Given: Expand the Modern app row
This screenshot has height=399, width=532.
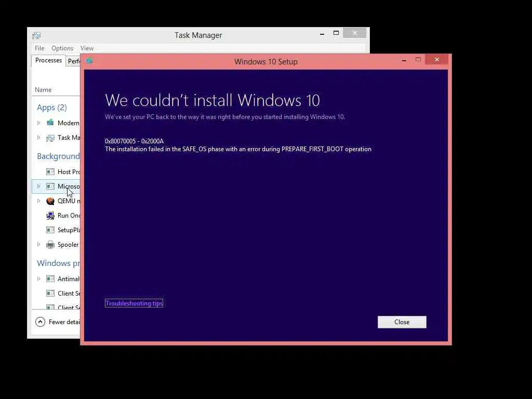Looking at the screenshot, I should point(38,123).
